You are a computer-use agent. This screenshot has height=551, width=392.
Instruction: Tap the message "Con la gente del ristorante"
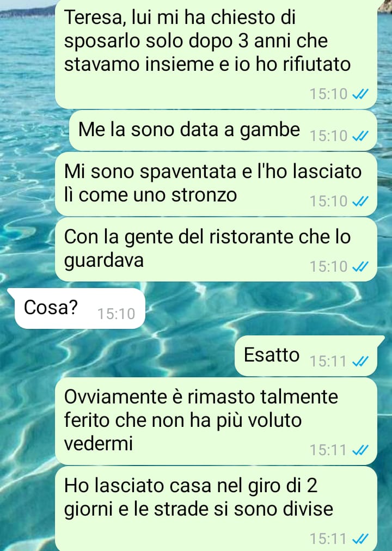pos(216,249)
